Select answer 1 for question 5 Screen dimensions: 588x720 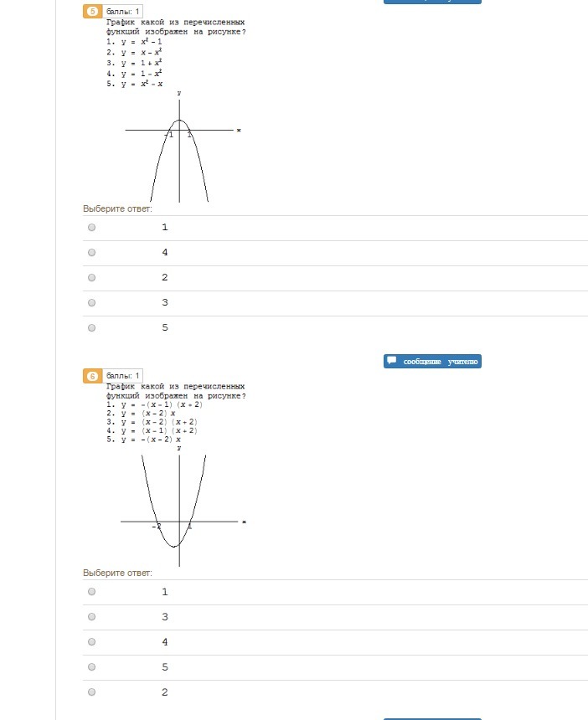pyautogui.click(x=92, y=227)
